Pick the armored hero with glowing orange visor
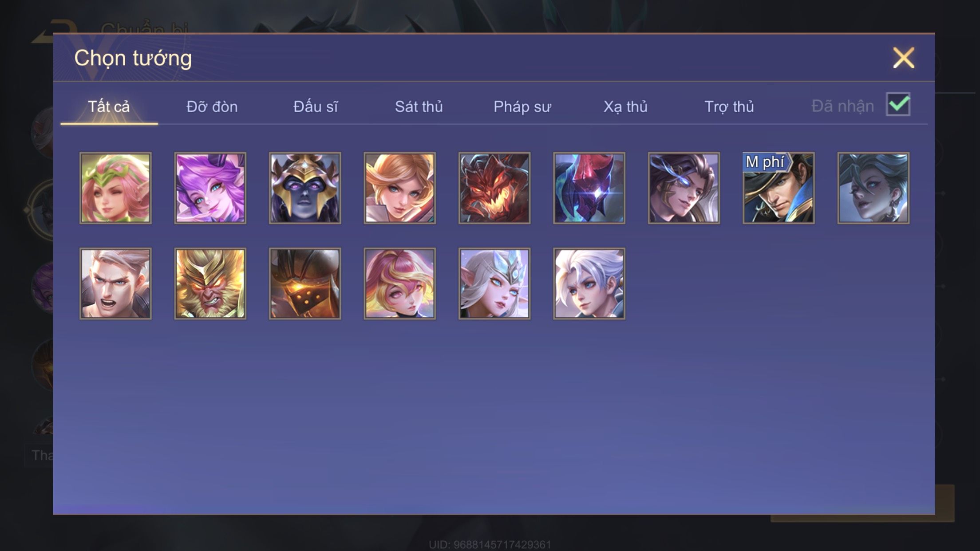Viewport: 980px width, 551px height. coord(305,283)
